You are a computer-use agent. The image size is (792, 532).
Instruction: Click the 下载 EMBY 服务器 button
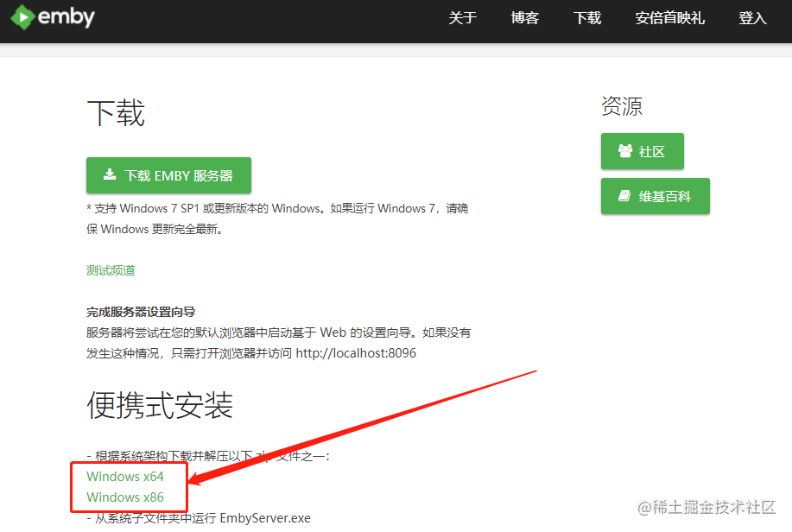pos(168,174)
